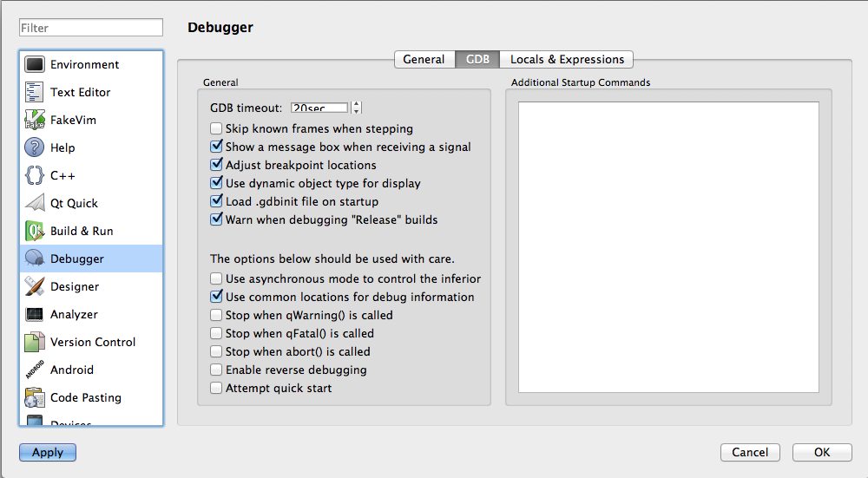The image size is (868, 478).
Task: Toggle Load .gdbinit file on startup
Action: (217, 201)
